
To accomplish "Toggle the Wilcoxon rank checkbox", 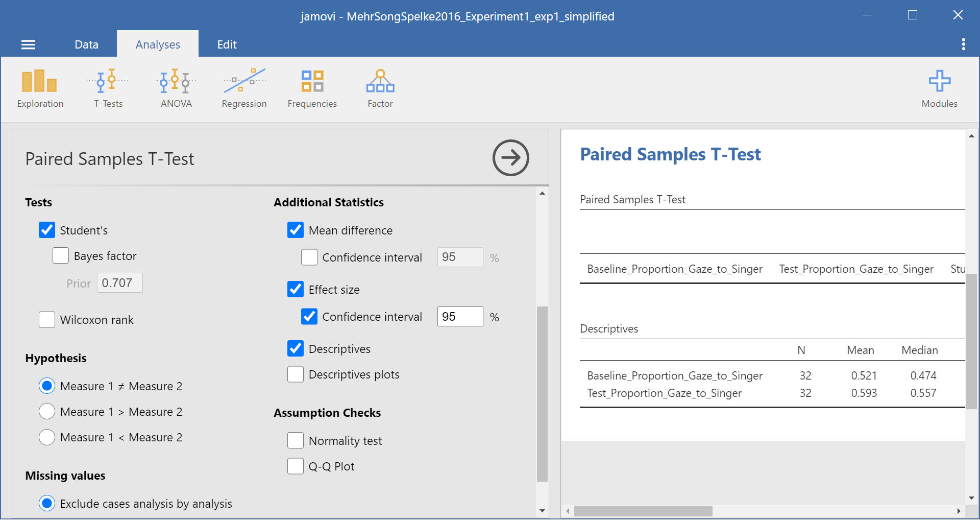I will 47,320.
